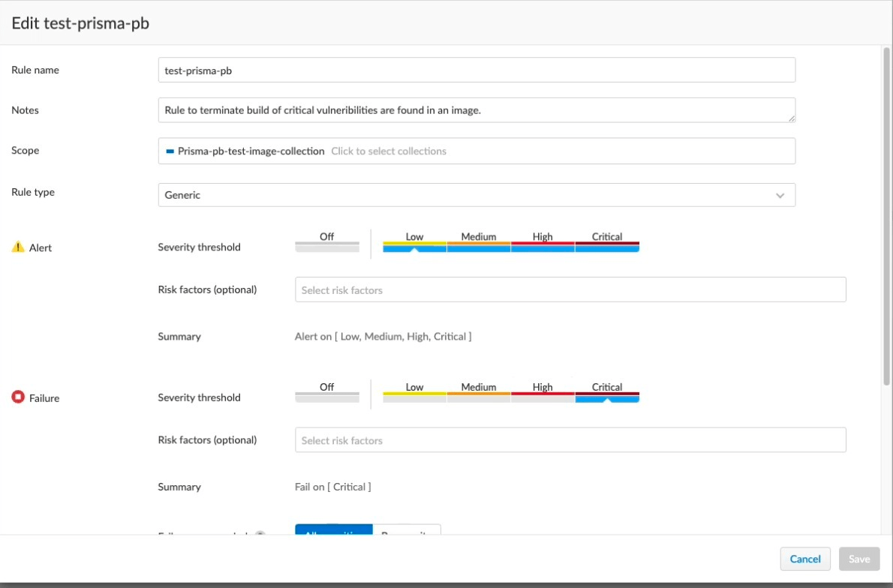Set Failure severity threshold to High
The width and height of the screenshot is (893, 588).
click(x=543, y=394)
